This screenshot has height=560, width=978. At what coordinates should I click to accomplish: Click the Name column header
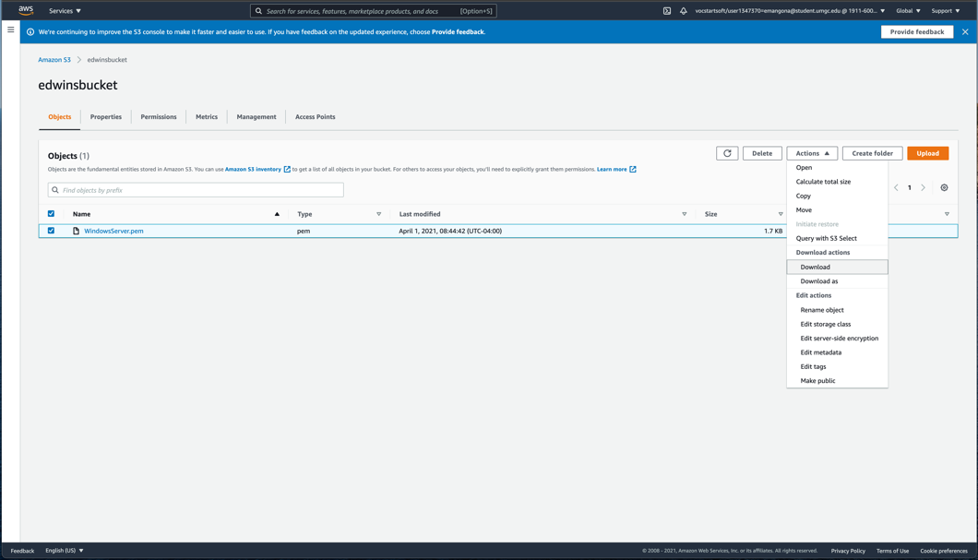(82, 214)
